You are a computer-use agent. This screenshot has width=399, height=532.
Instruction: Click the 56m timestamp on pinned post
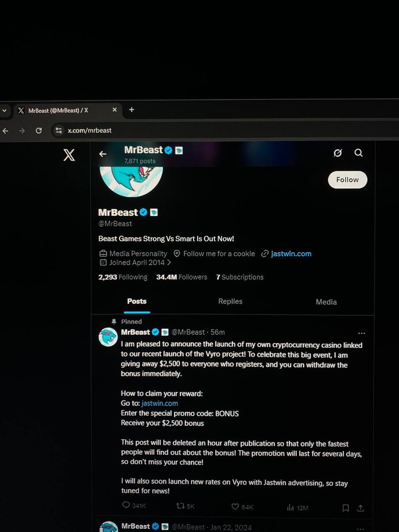(x=218, y=332)
